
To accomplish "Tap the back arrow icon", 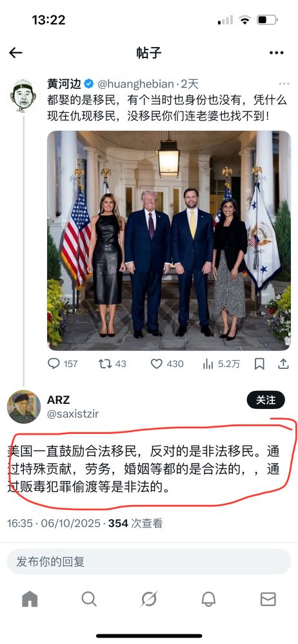I will click(x=15, y=53).
